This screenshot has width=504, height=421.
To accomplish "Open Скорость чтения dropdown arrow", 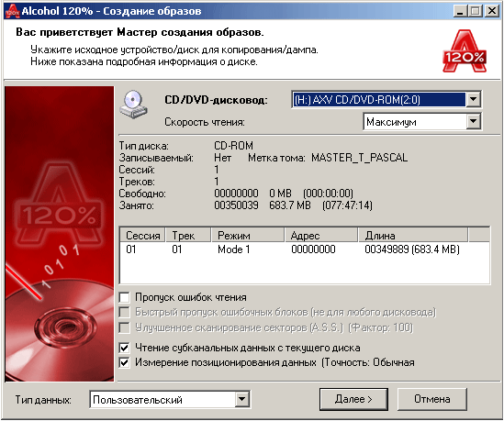I will (473, 121).
